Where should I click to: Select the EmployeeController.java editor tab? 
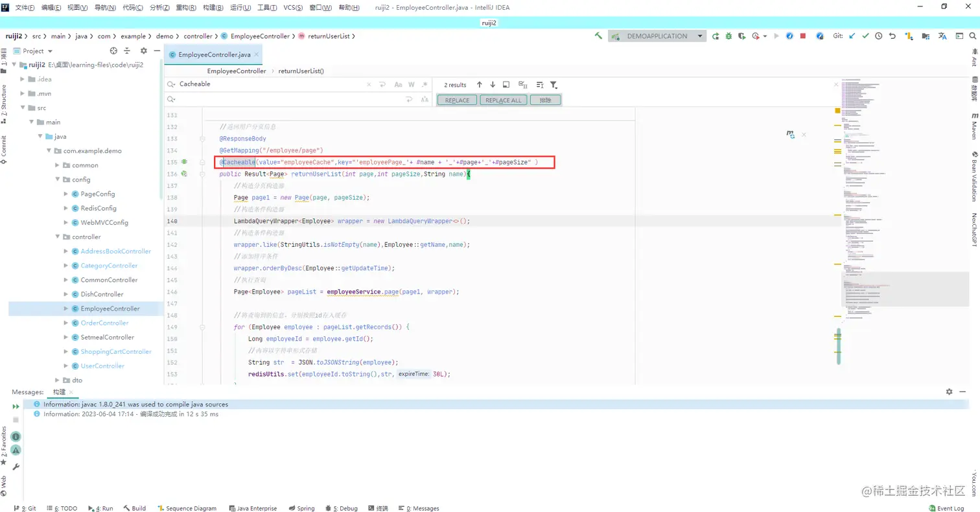click(x=214, y=55)
